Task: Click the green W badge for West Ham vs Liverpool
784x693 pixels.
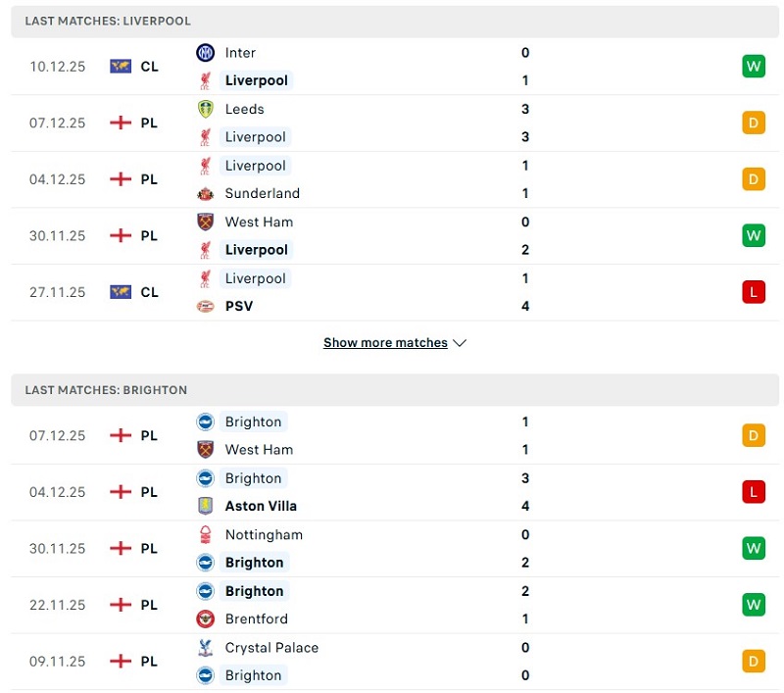Action: tap(754, 235)
